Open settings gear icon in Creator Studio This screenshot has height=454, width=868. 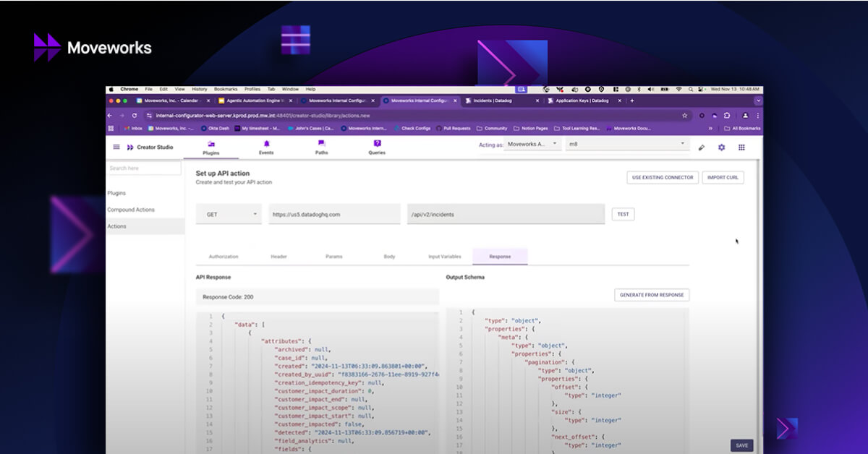[721, 147]
